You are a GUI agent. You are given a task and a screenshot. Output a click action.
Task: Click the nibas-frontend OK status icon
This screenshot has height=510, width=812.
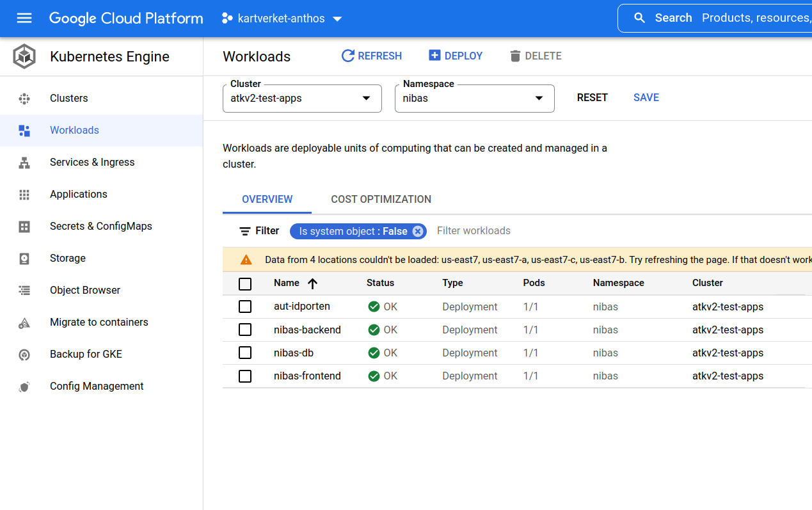[x=374, y=376]
